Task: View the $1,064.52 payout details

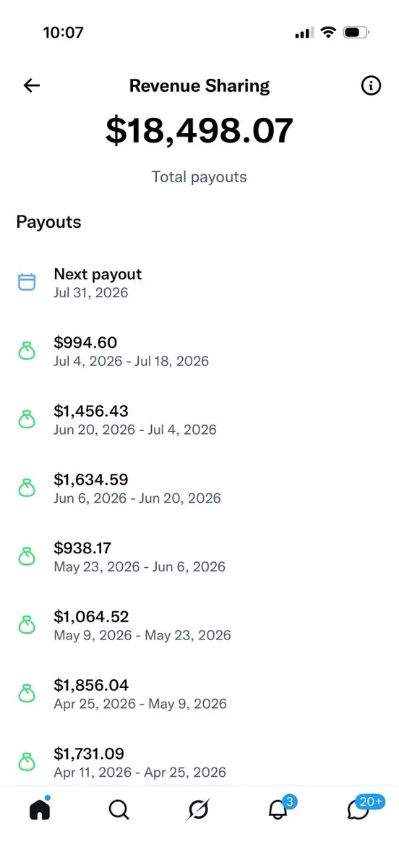Action: coord(199,626)
